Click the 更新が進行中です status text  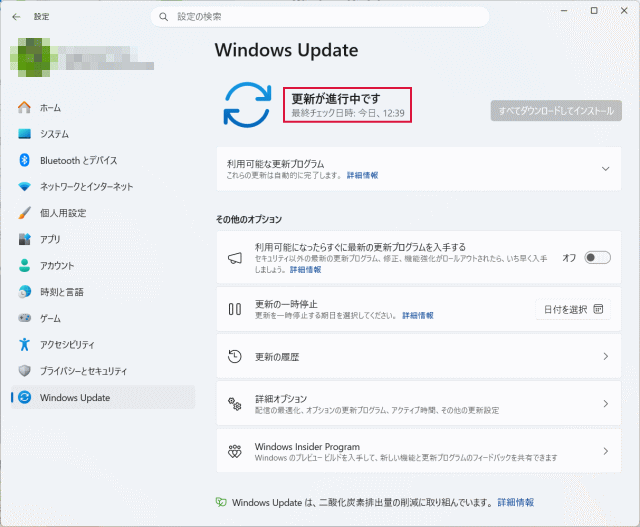point(336,98)
